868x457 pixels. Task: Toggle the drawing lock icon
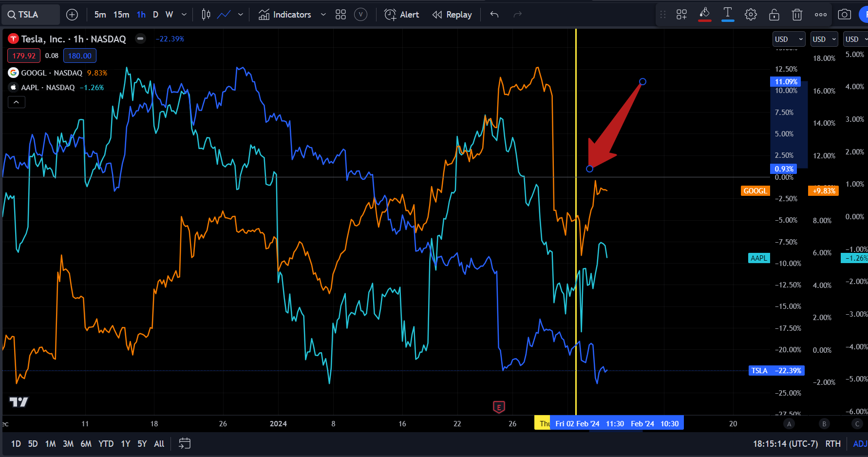[x=774, y=15]
